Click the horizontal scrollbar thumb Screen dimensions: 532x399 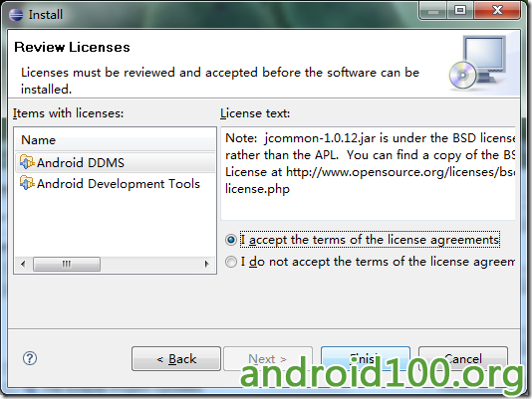point(67,264)
